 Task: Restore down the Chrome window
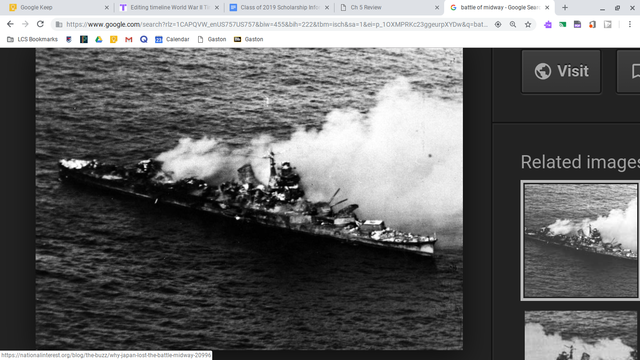(617, 8)
